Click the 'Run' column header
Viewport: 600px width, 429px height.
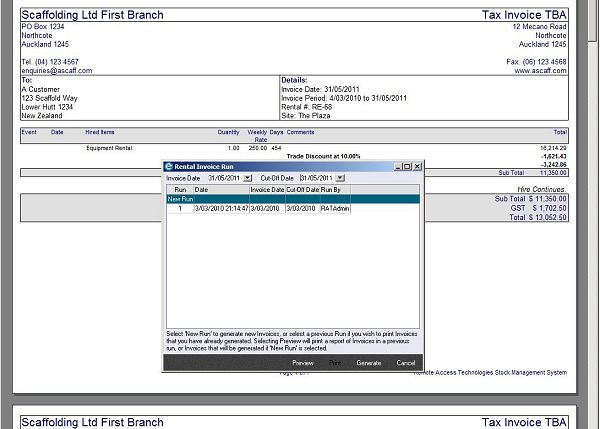pos(180,189)
